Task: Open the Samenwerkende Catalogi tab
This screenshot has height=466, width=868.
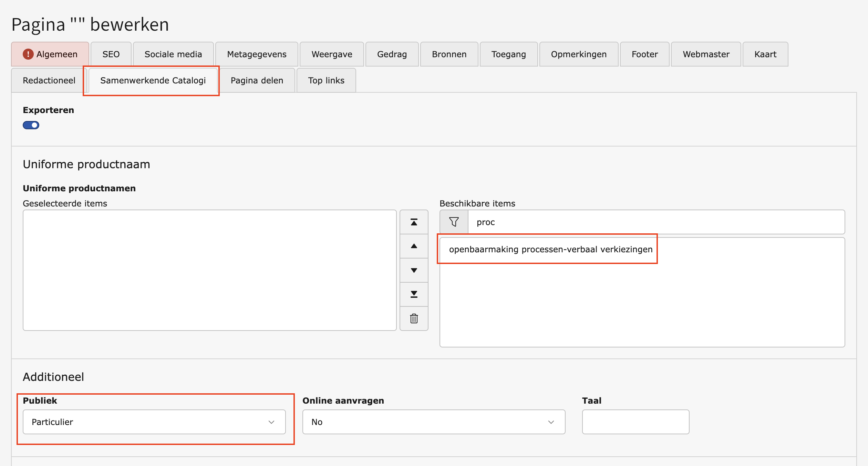Action: 153,80
